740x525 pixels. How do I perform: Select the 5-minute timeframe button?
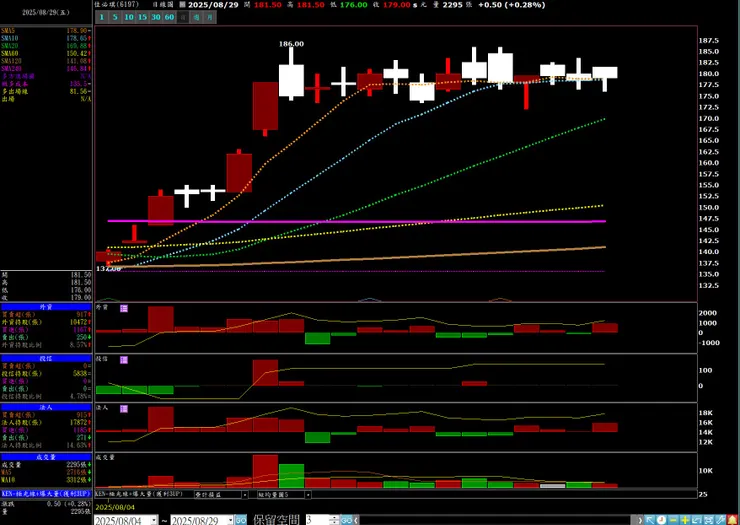(x=116, y=17)
